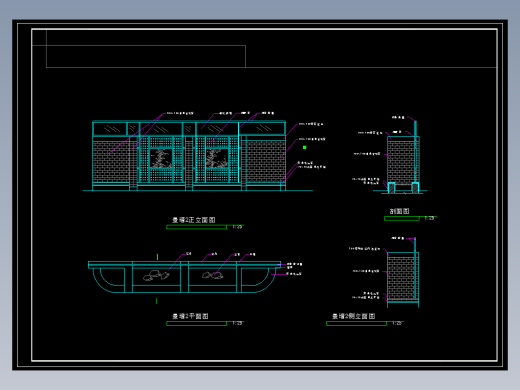Select the left tree panel in front elevation

[161, 158]
